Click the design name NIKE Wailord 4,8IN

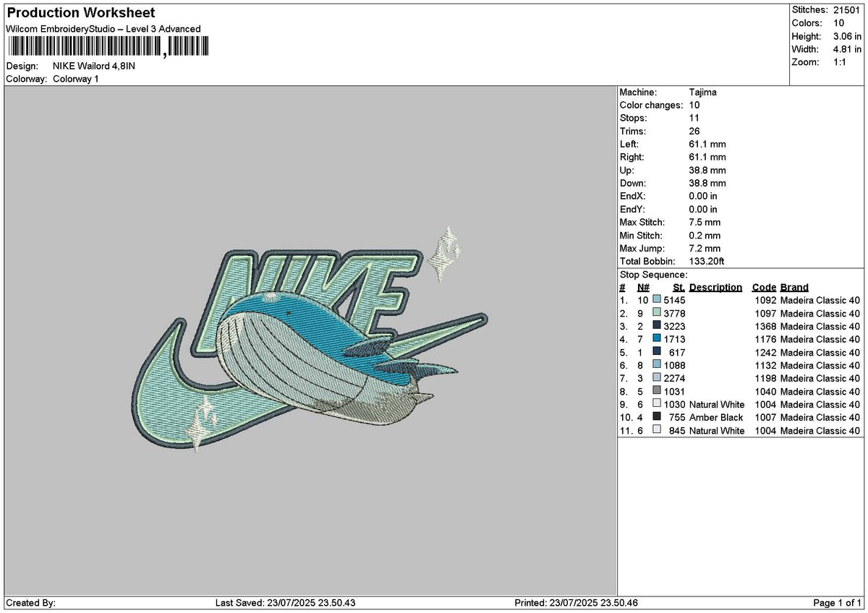coord(94,66)
